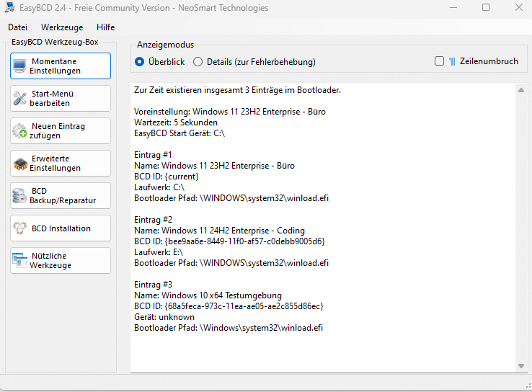The height and width of the screenshot is (392, 532).
Task: Click the 'Eintrag #3' heading line
Action: [x=154, y=285]
